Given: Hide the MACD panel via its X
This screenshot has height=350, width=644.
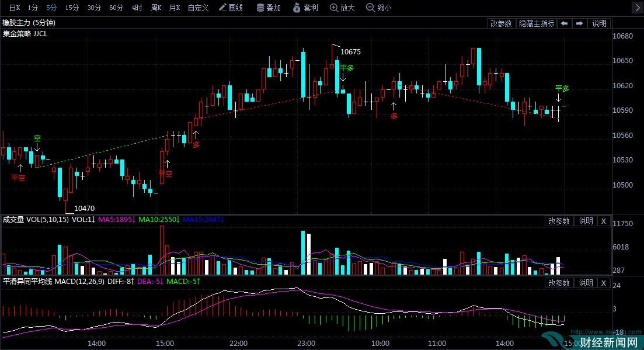Looking at the screenshot, I should click(604, 283).
